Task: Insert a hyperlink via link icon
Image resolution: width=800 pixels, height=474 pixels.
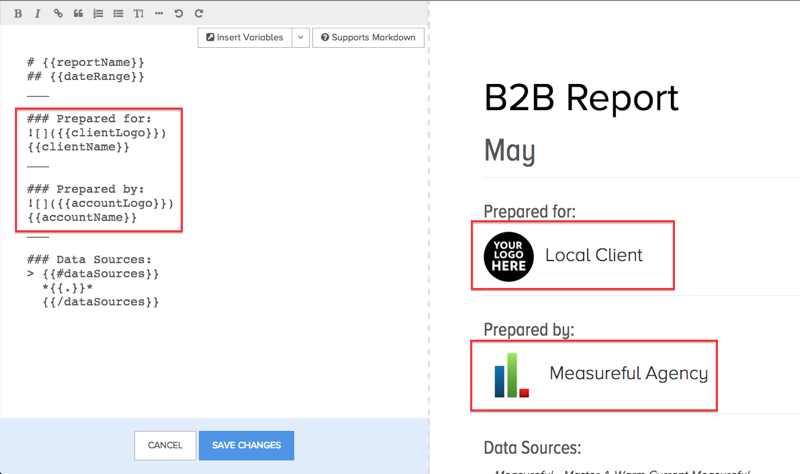Action: [x=58, y=13]
